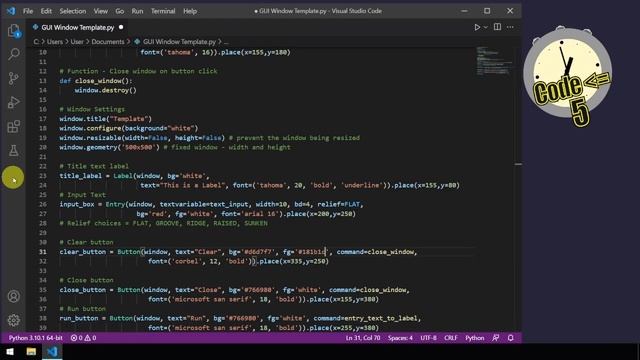The image size is (640, 360).
Task: Open notifications bell in status bar
Action: tap(510, 338)
